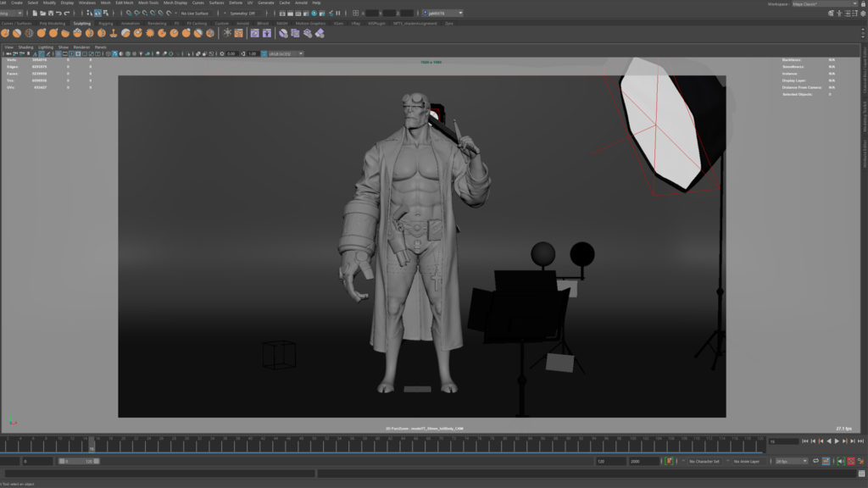Open the Renderer menu above the viewport

(x=80, y=47)
